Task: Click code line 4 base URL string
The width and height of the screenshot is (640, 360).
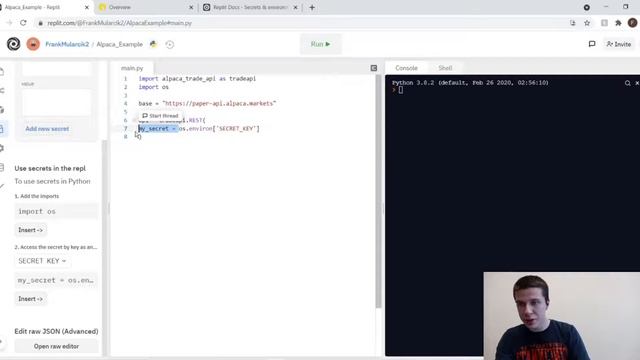Action: (x=219, y=103)
